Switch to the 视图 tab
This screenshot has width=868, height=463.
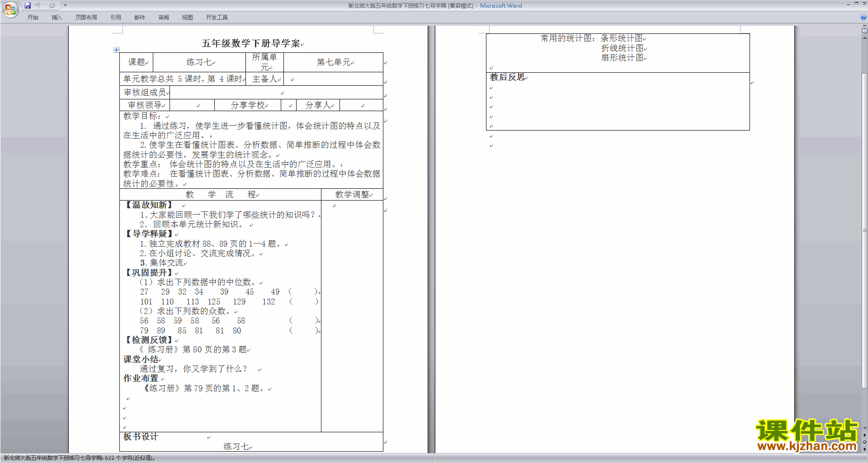[187, 18]
